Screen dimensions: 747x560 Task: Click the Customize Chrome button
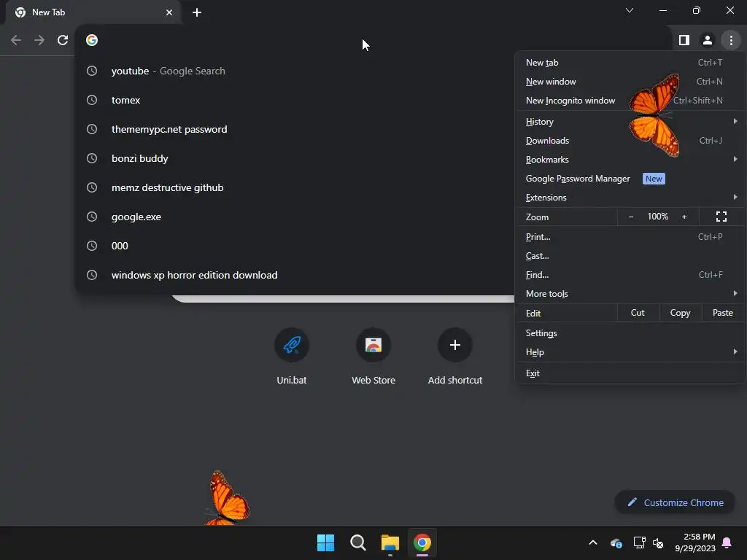[675, 502]
